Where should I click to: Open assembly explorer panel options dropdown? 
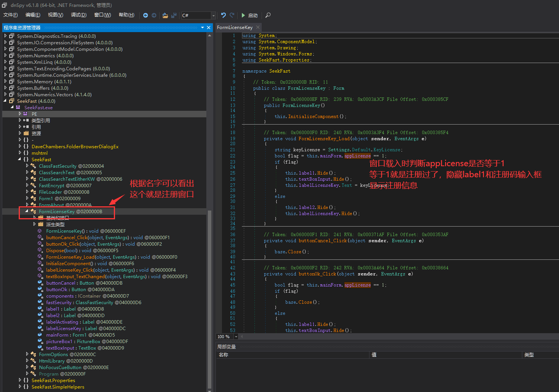pyautogui.click(x=203, y=28)
